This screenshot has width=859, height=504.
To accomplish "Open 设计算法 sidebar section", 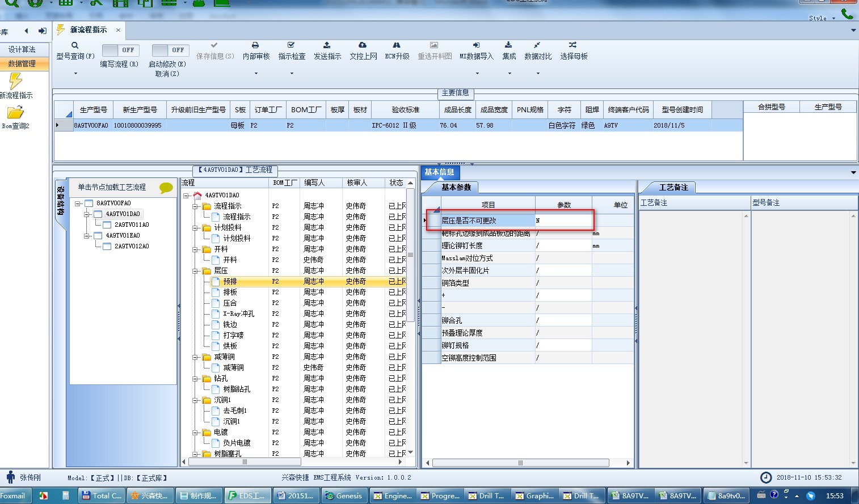I will click(22, 49).
